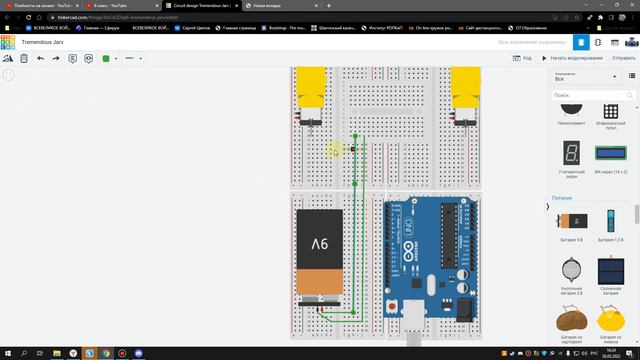The image size is (640, 360).
Task: Collapse the components side panel
Action: (x=547, y=207)
